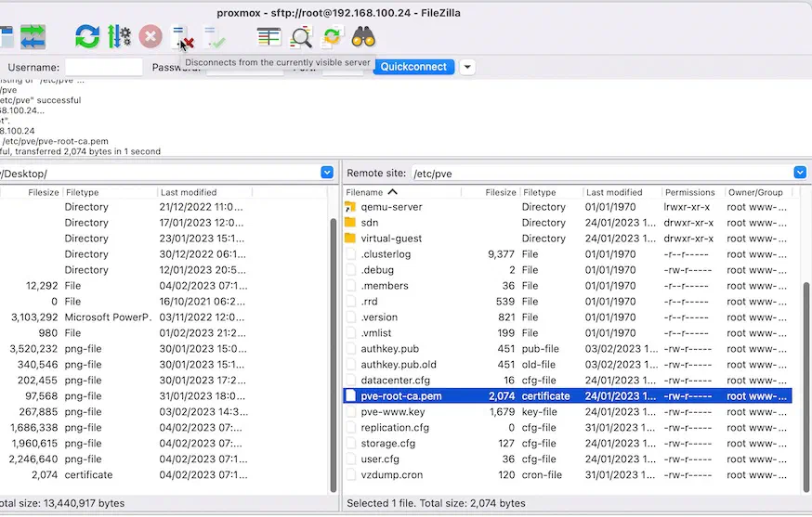The image size is (812, 517).
Task: Click the Disconnect from server toolbar icon
Action: [182, 37]
